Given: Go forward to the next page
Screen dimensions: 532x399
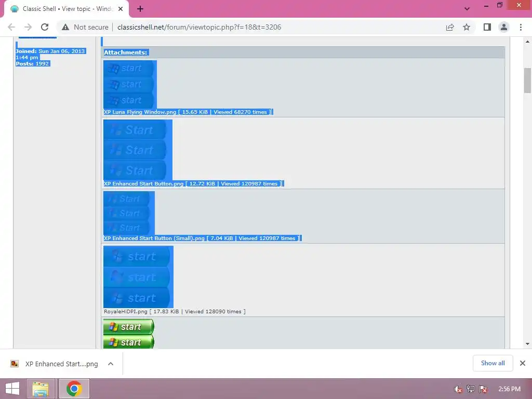Looking at the screenshot, I should tap(28, 27).
